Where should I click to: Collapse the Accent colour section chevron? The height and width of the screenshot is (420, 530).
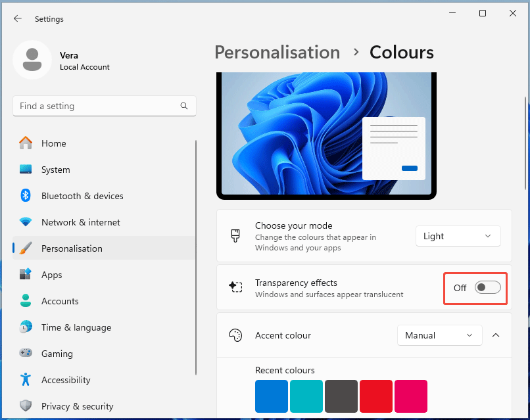pyautogui.click(x=496, y=335)
